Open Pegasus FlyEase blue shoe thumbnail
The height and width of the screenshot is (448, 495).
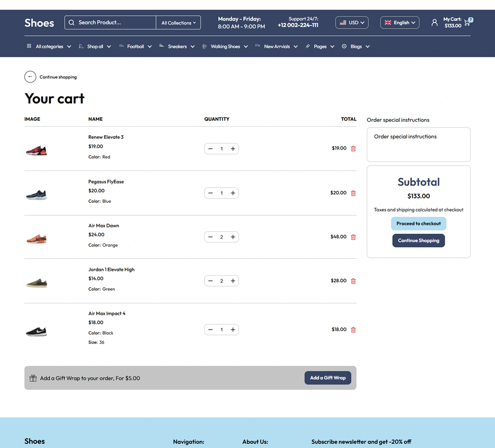pyautogui.click(x=36, y=195)
